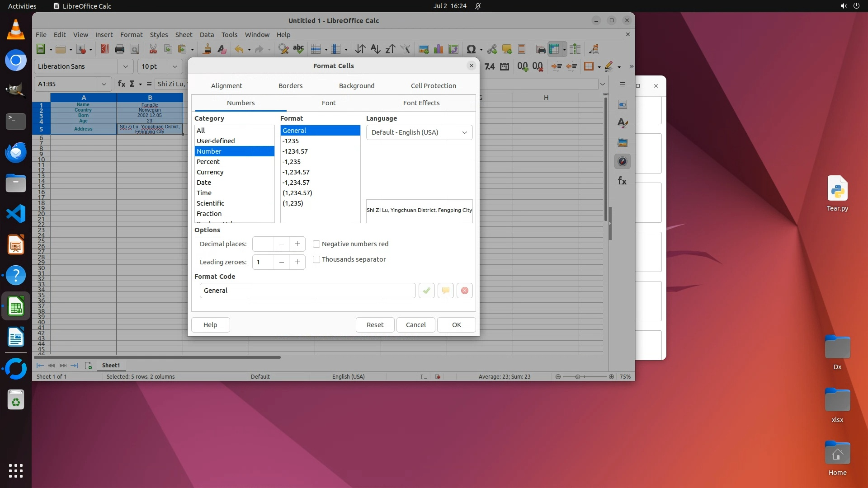
Task: Click the edit comment icon by Format Code
Action: point(445,291)
